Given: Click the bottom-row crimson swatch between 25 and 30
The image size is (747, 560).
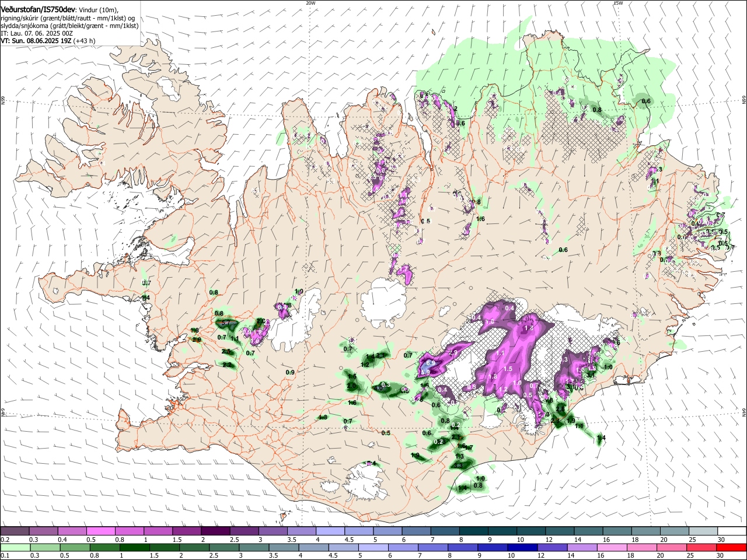Looking at the screenshot, I should pos(700,547).
